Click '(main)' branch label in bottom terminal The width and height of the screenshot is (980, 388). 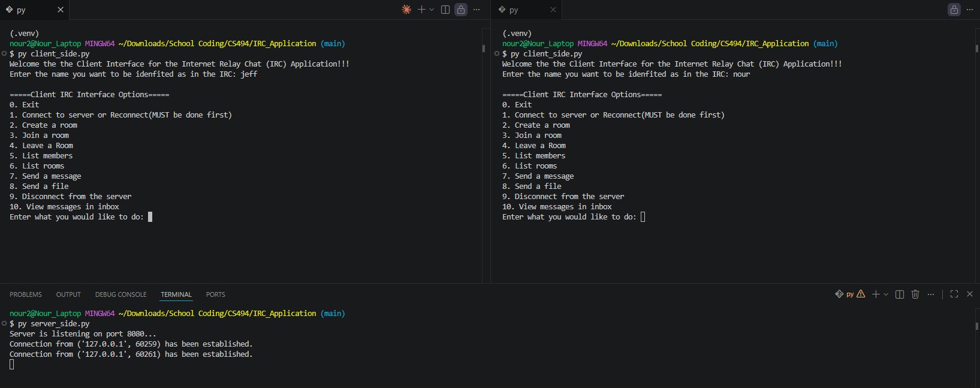coord(333,314)
